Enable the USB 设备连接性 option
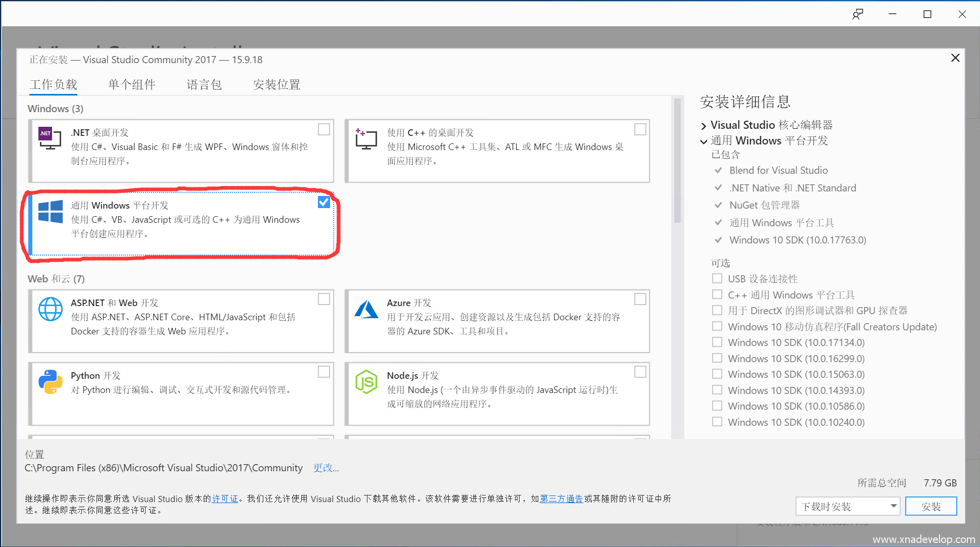 (x=717, y=278)
